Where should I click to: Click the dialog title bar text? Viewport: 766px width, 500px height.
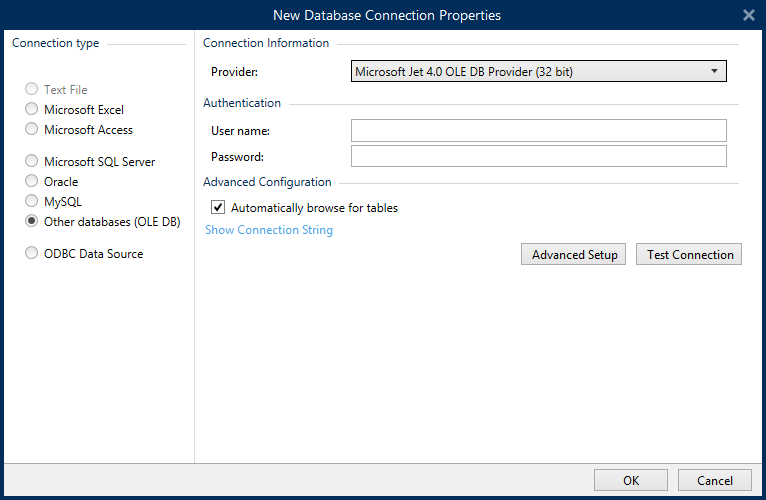[387, 15]
